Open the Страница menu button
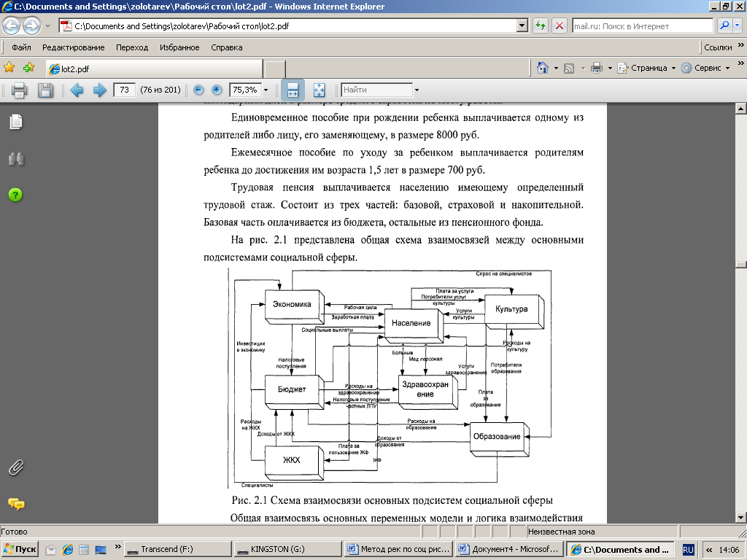747x560 pixels. point(646,68)
